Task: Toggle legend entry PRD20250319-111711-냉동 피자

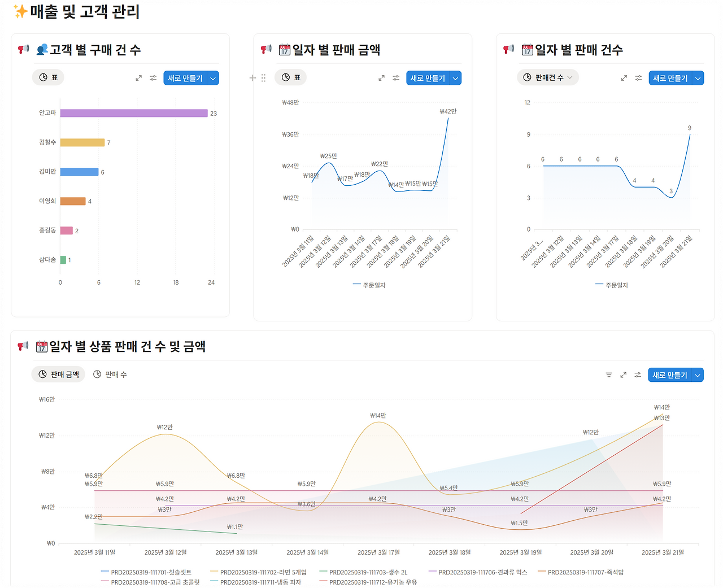Action: coord(256,582)
